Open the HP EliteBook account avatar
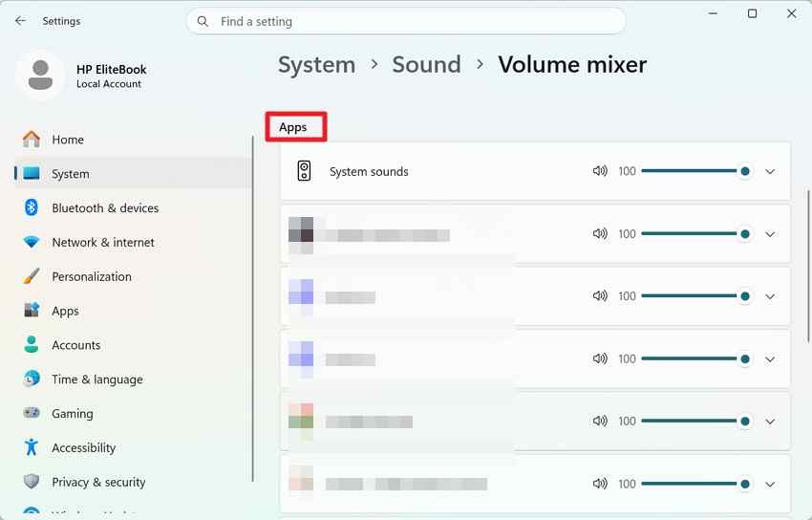The image size is (812, 520). tap(40, 76)
